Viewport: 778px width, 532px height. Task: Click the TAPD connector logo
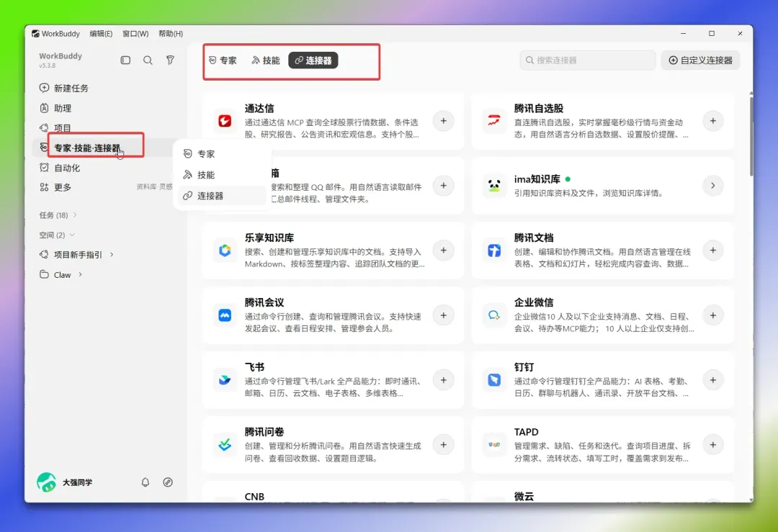pyautogui.click(x=494, y=445)
